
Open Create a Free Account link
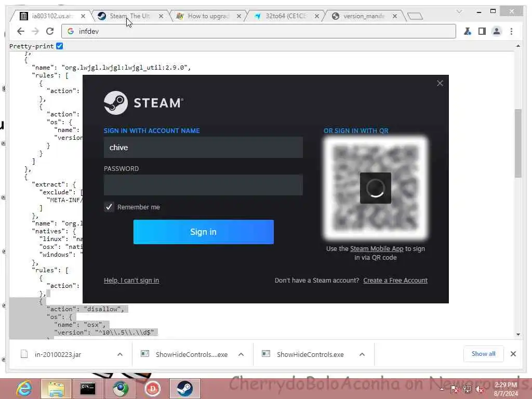395,280
